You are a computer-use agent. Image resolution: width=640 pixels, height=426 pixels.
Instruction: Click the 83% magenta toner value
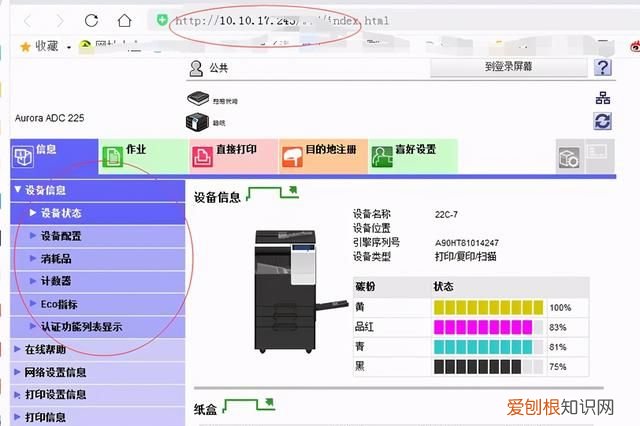(x=558, y=327)
